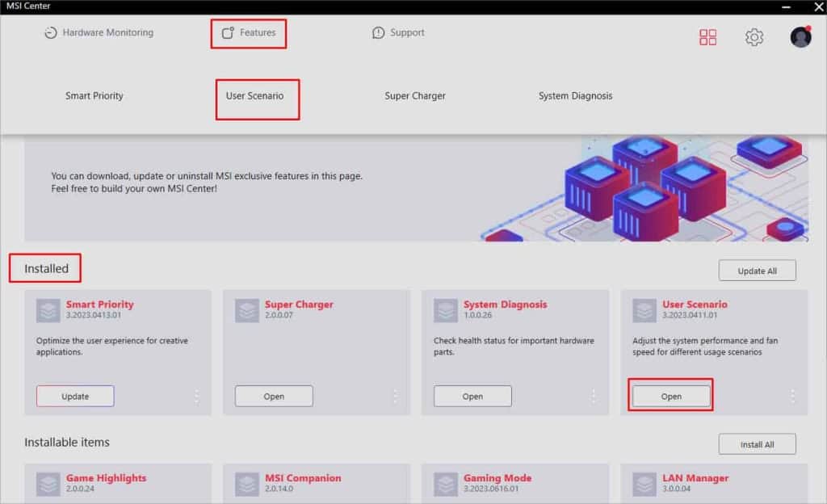
Task: Open the Support tab
Action: tap(398, 33)
